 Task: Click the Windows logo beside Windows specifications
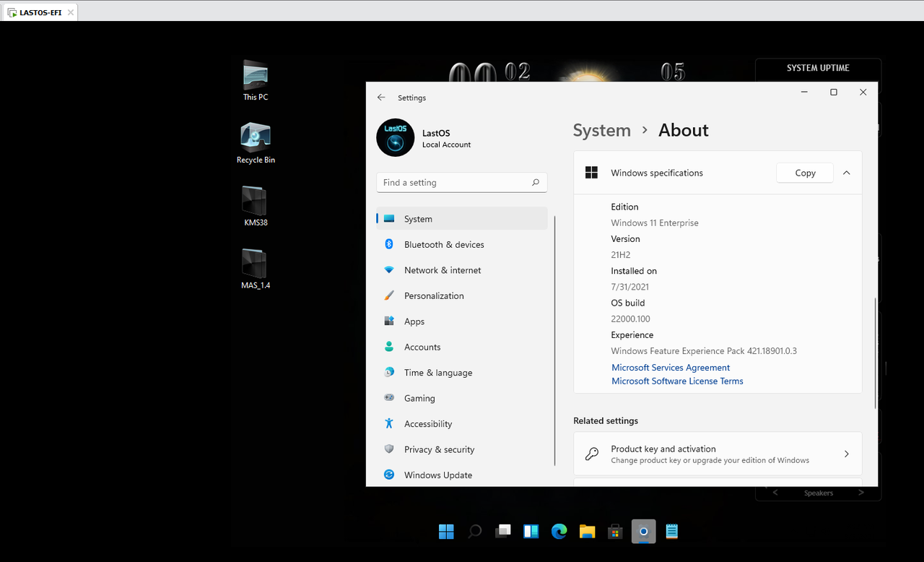click(591, 173)
